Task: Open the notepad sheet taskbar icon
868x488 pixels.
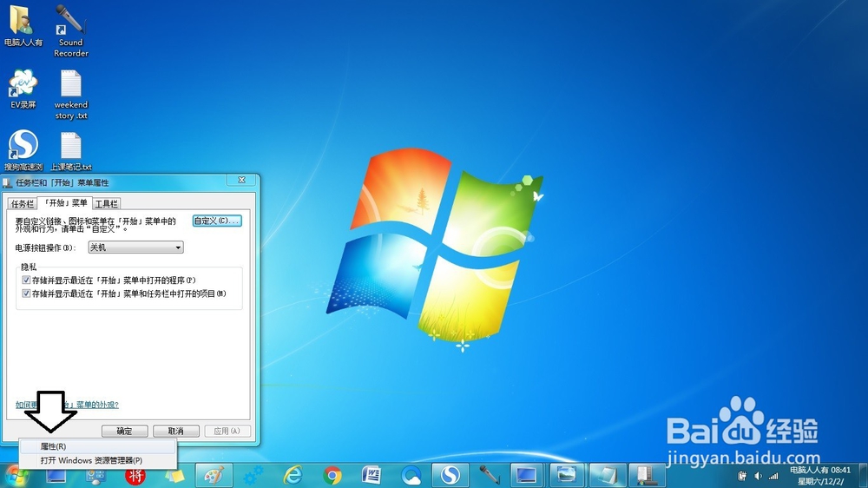Action: [607, 475]
